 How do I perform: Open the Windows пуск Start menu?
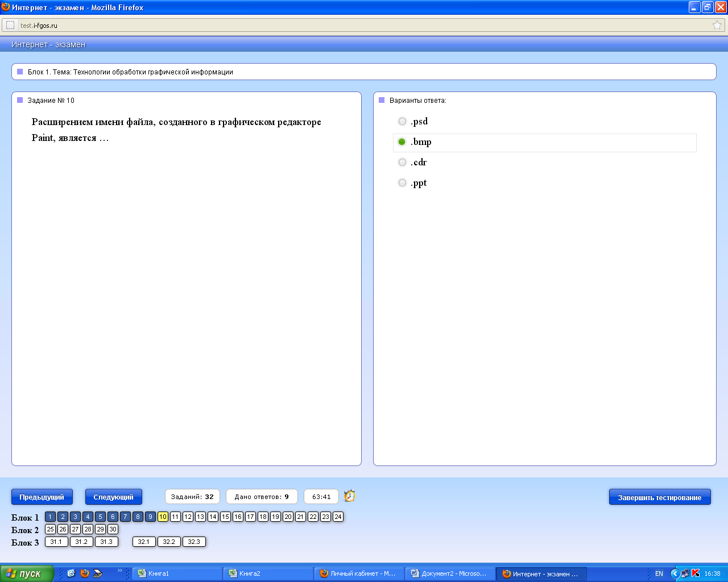tap(27, 573)
